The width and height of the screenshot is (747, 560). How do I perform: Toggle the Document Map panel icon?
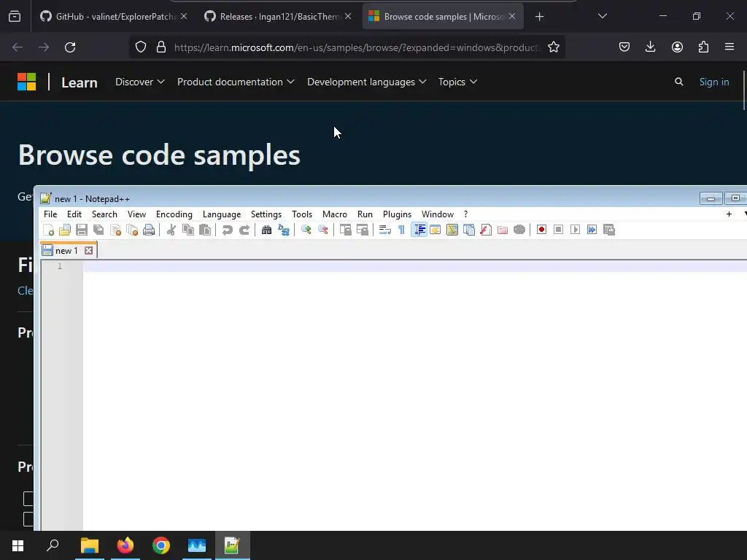coord(452,230)
